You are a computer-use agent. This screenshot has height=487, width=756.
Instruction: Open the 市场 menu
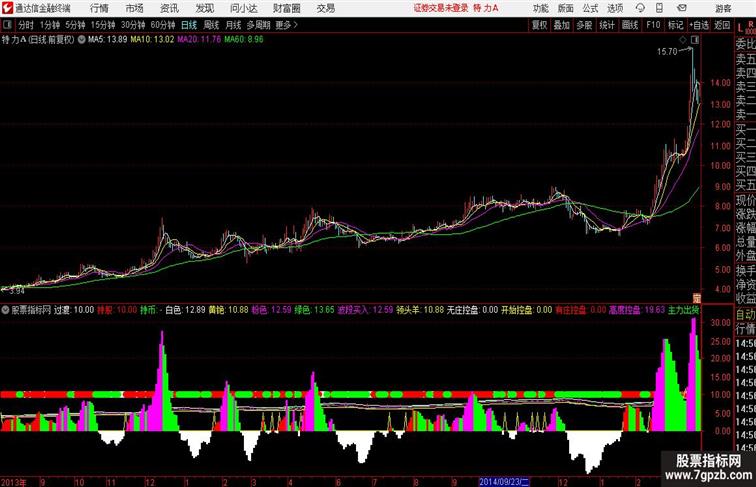point(135,8)
